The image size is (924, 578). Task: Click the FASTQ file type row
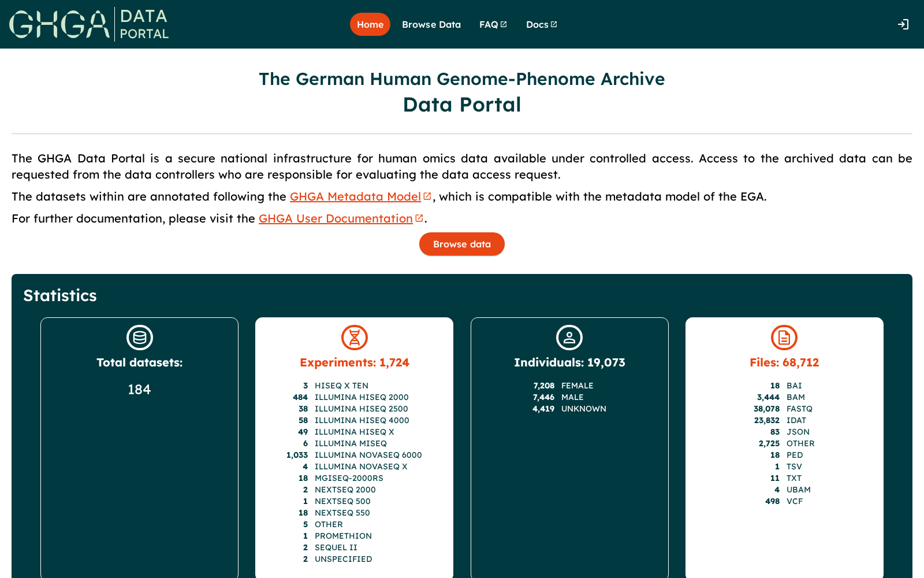point(784,409)
